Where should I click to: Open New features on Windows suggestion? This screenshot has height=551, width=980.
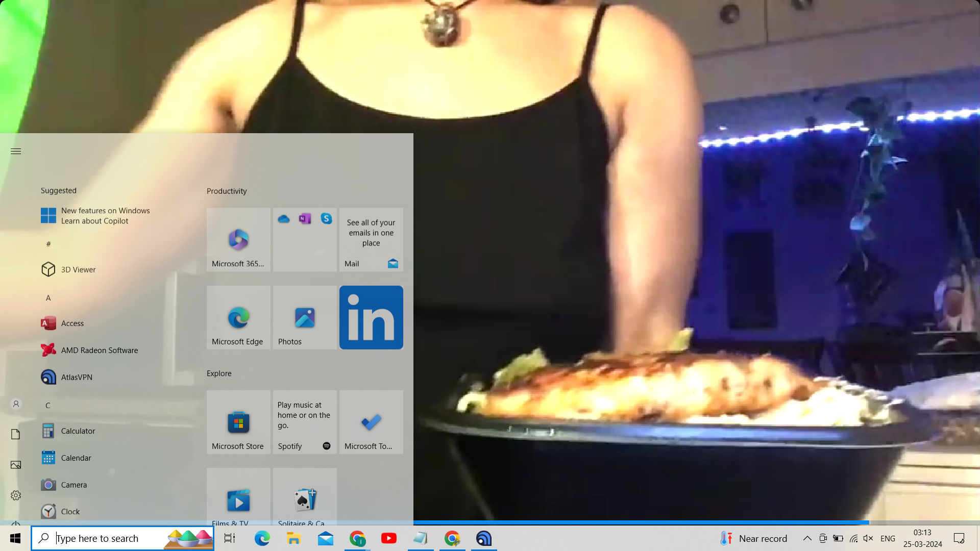95,216
